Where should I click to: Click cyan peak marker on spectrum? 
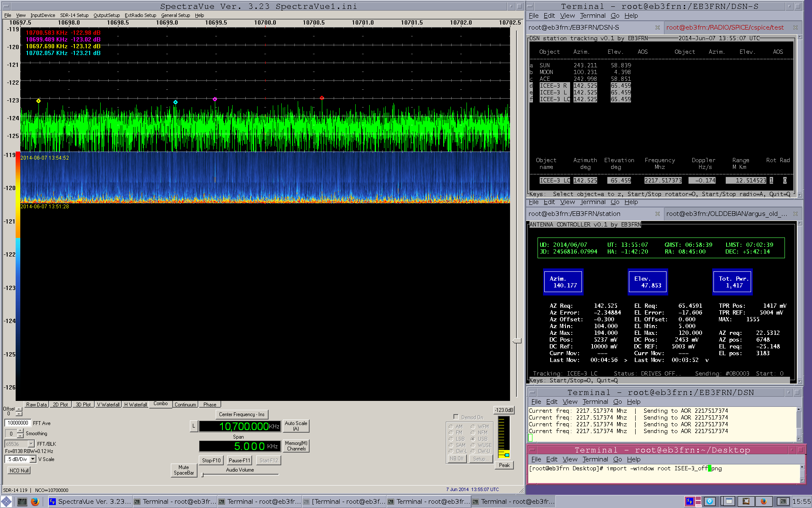pyautogui.click(x=176, y=102)
